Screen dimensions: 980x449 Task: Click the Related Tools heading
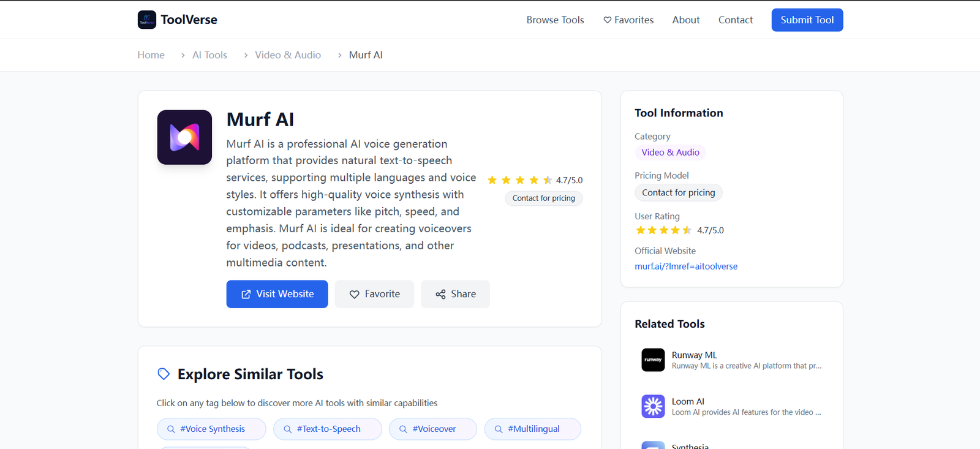[x=669, y=324]
